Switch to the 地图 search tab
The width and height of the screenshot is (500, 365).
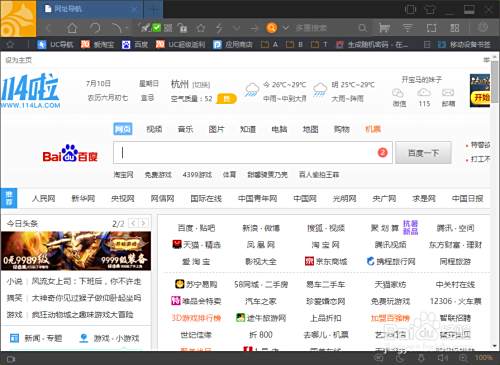[x=310, y=129]
